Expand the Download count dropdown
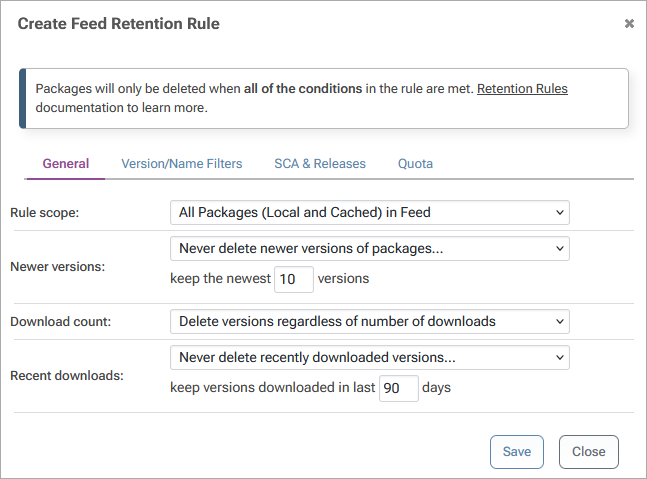The height and width of the screenshot is (479, 647). [369, 321]
